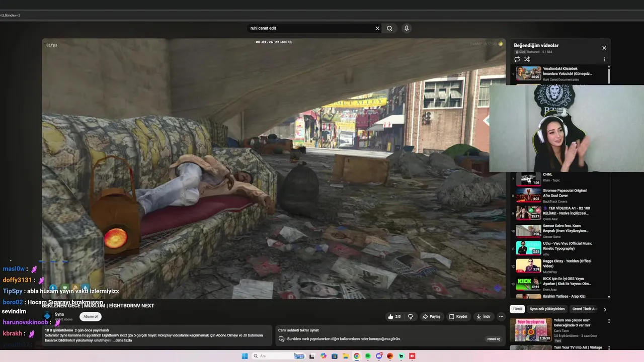Open Microsoft Store from taskbar

(x=335, y=356)
